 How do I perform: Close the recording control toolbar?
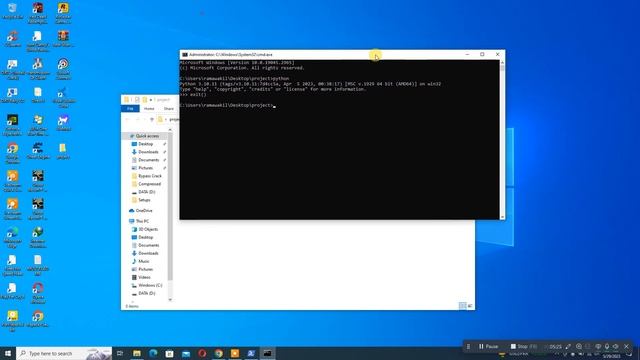627,347
